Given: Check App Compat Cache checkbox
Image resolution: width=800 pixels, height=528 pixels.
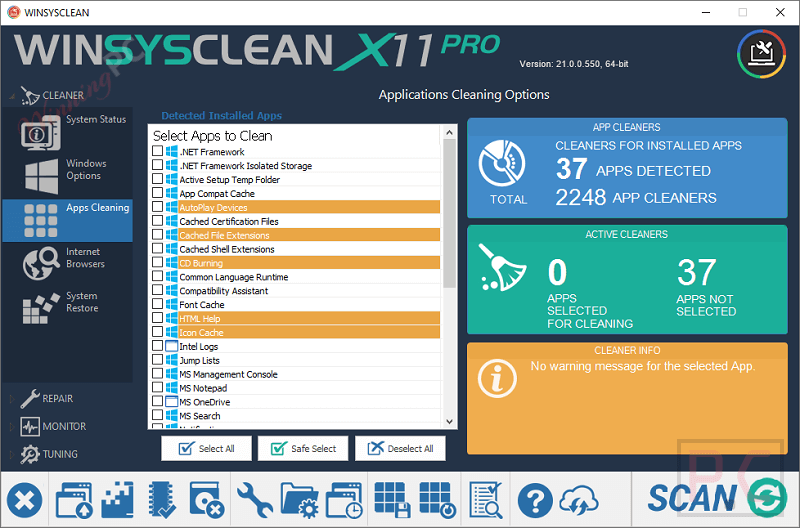Looking at the screenshot, I should coord(158,193).
